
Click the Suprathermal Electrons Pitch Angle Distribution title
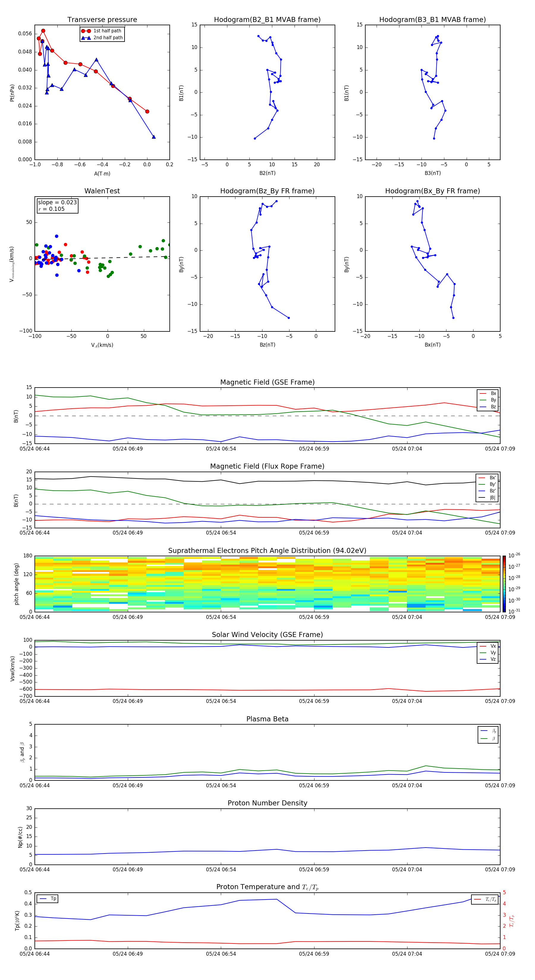[x=267, y=551]
